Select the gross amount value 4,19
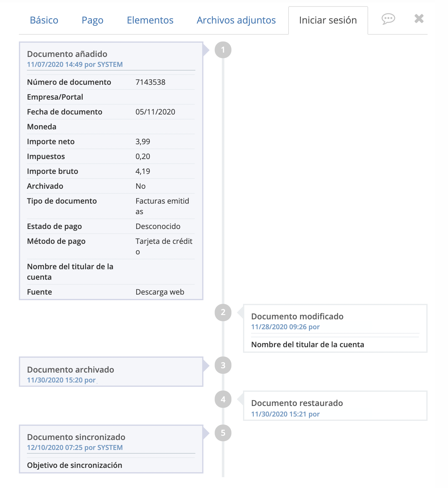The width and height of the screenshot is (448, 488). [x=143, y=171]
